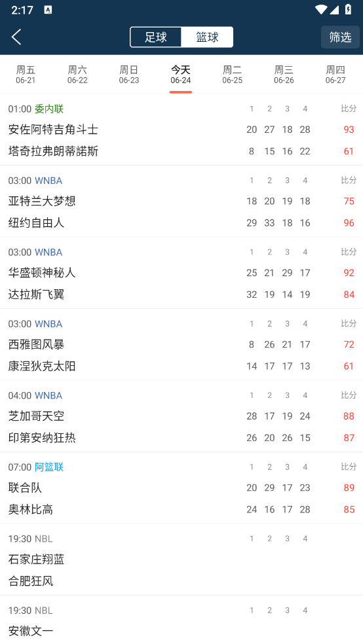View the 华盛顿神秘人 match details
This screenshot has height=644, width=363.
click(181, 273)
